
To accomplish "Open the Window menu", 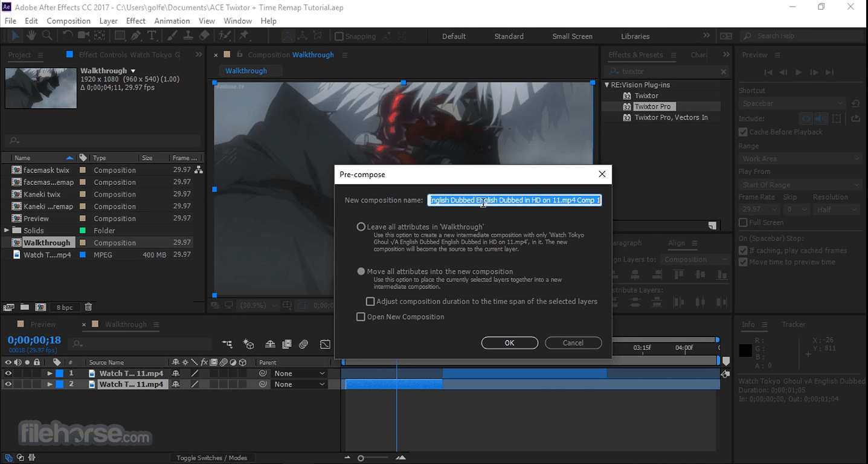I will (x=237, y=21).
